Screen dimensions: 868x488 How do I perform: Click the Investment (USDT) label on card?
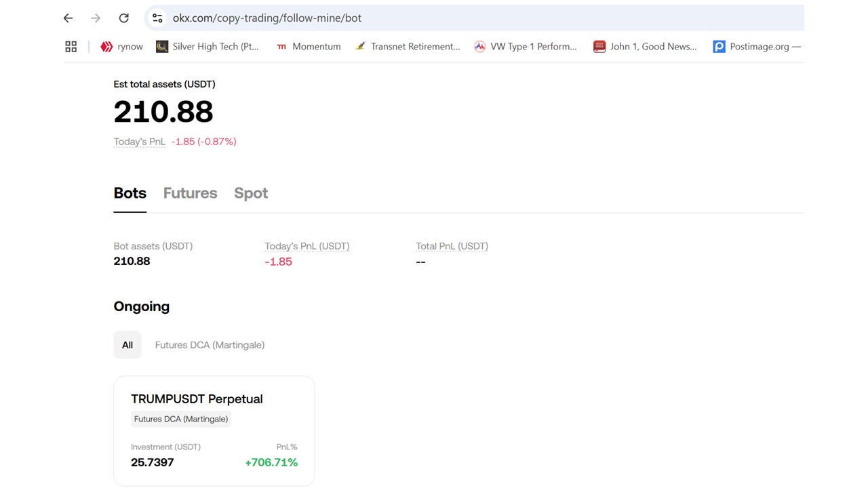point(165,447)
